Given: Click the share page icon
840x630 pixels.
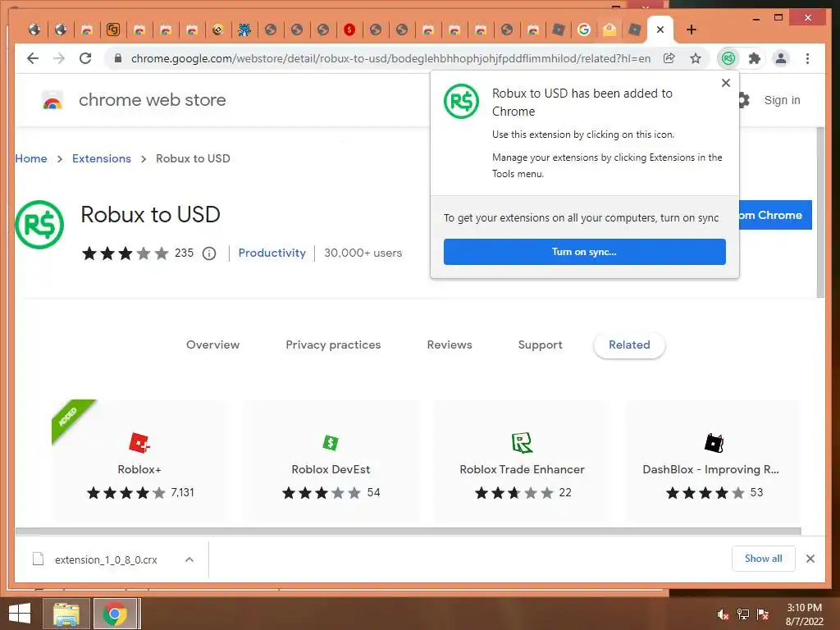Looking at the screenshot, I should coord(669,58).
